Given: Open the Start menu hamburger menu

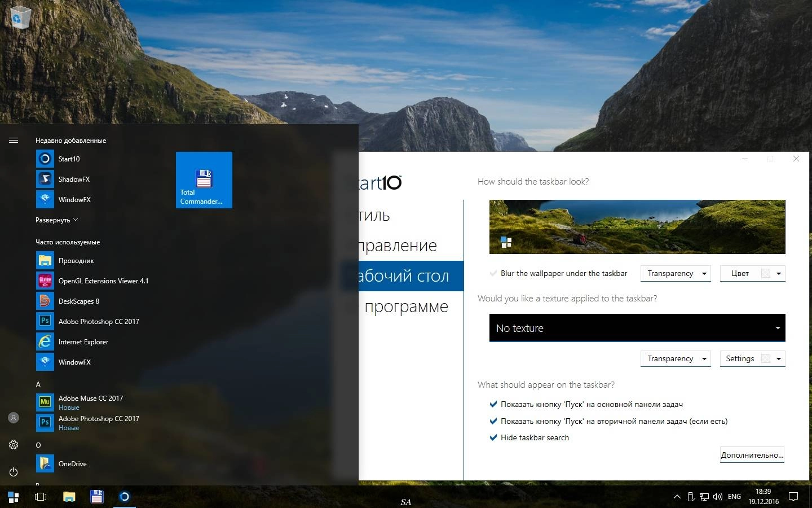Looking at the screenshot, I should point(14,140).
